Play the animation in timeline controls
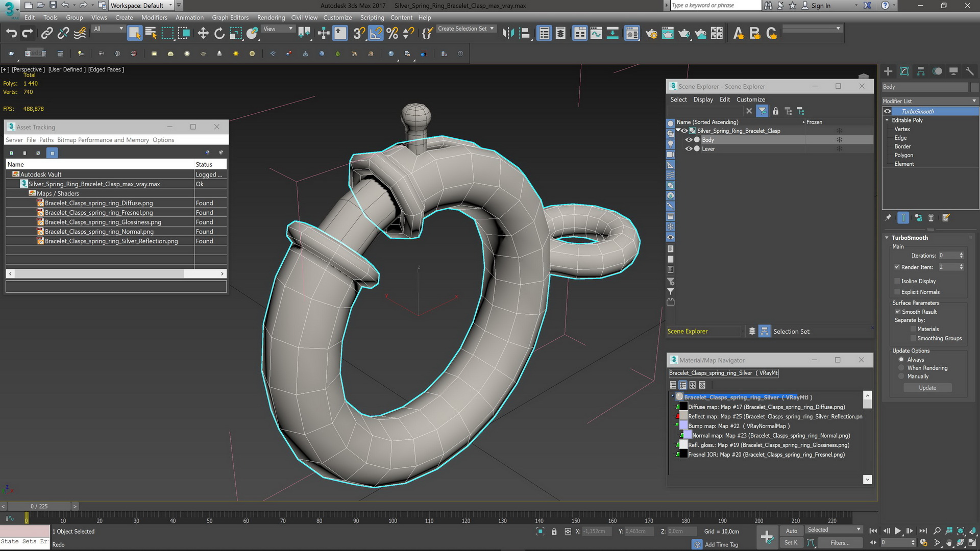The width and height of the screenshot is (980, 551). (898, 531)
